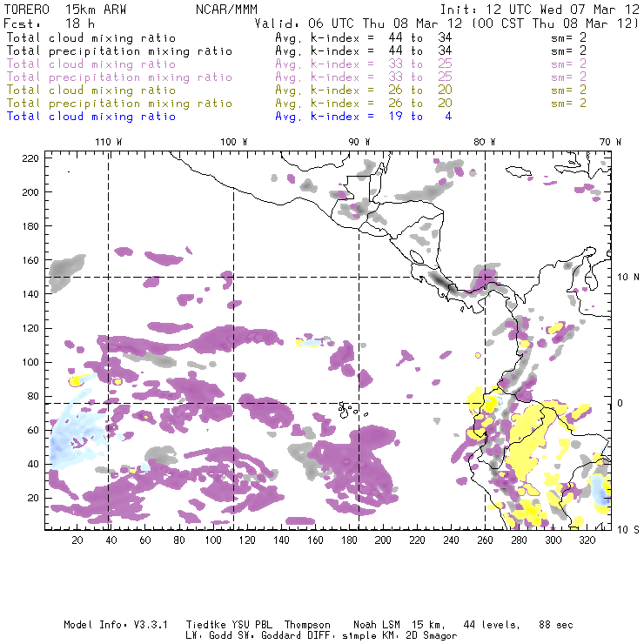Click the "260" tick on the horizontal axis
Screen dimensions: 644x644
[485, 540]
